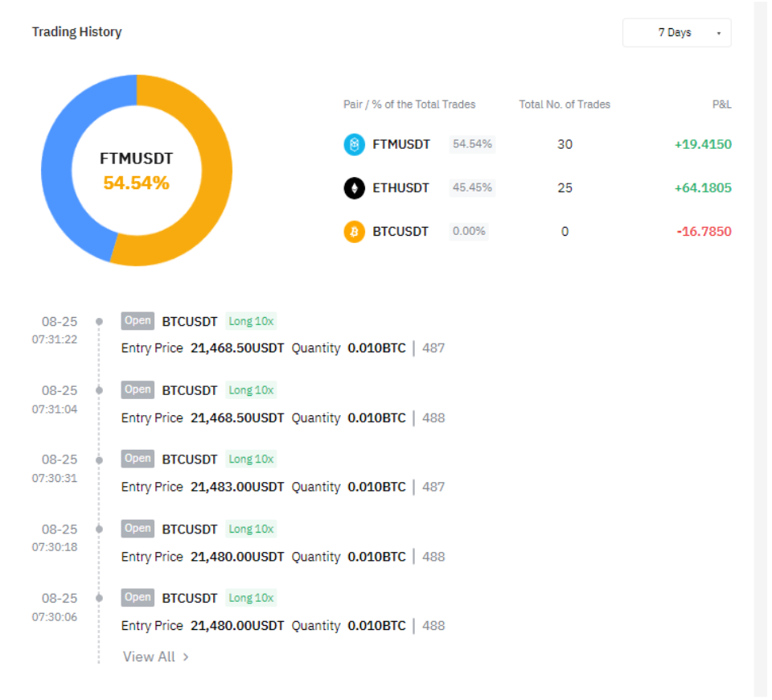Click entry price 21,483.00USDT
The image size is (772, 700).
pyautogui.click(x=237, y=488)
